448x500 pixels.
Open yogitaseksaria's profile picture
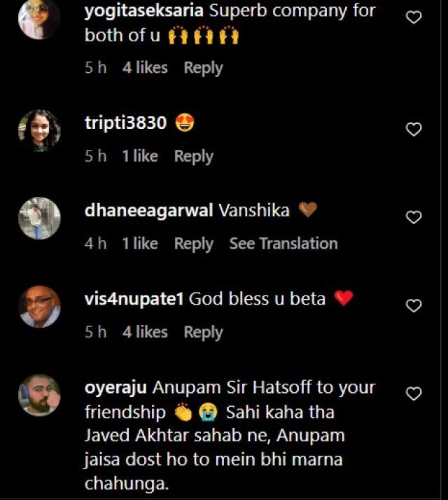point(39,18)
